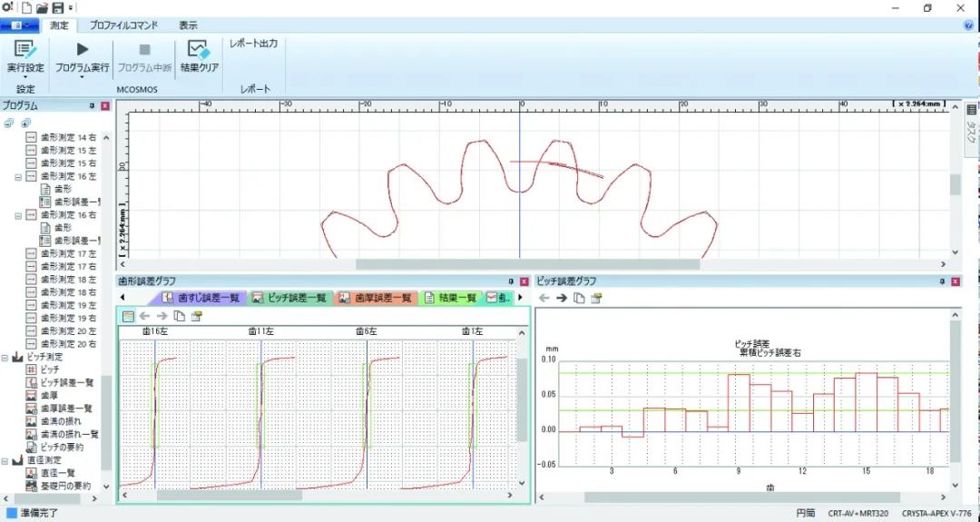
Task: Clear results with the 結果クリア icon
Action: click(x=200, y=49)
